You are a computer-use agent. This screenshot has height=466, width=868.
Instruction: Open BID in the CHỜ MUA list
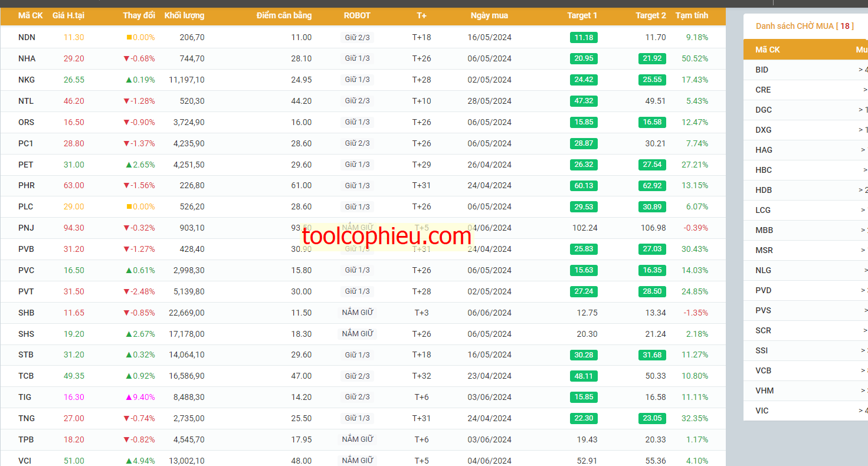coord(762,70)
